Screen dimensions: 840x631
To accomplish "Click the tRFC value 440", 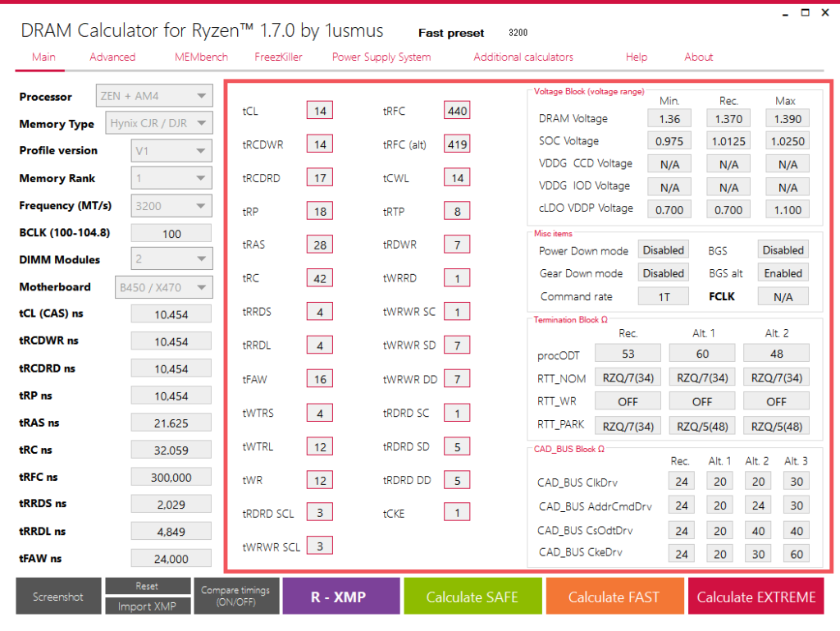I will click(x=457, y=110).
